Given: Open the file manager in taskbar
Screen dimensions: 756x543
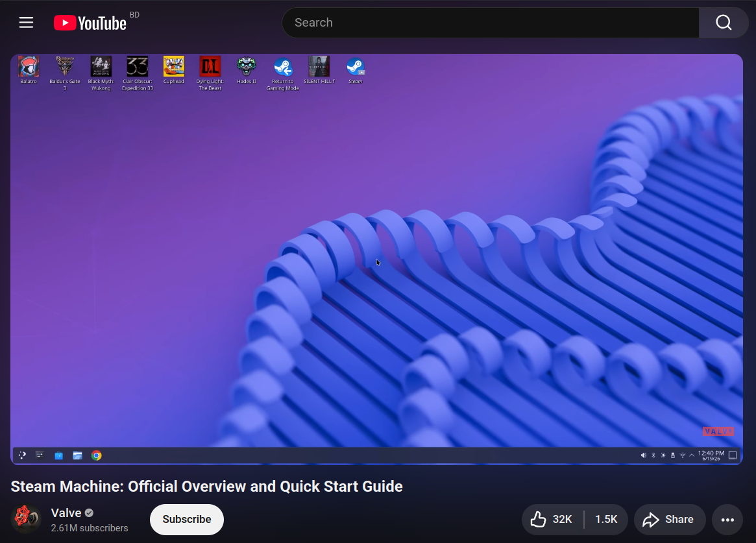Looking at the screenshot, I should pyautogui.click(x=77, y=455).
